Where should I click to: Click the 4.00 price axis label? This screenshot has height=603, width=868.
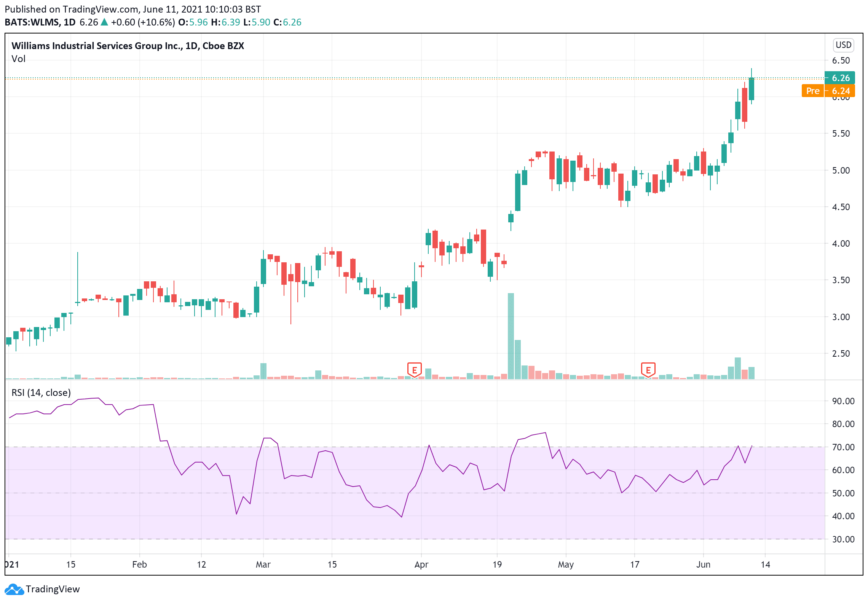(x=841, y=244)
